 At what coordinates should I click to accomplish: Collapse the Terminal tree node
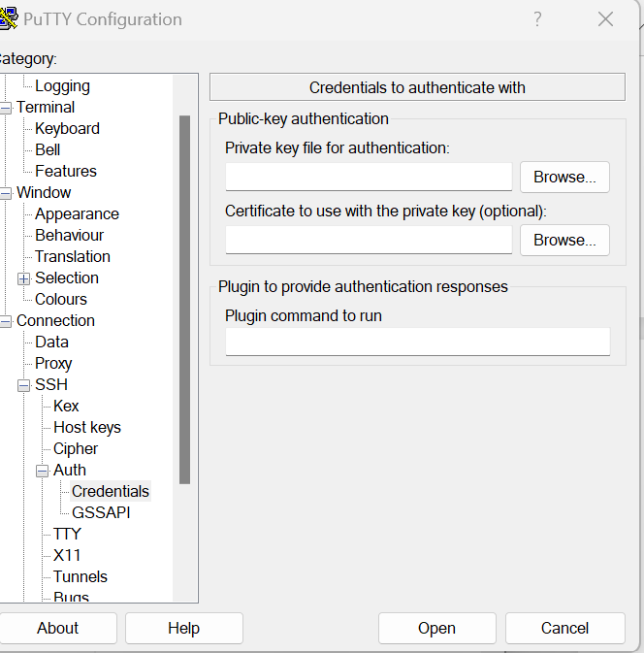[x=6, y=108]
